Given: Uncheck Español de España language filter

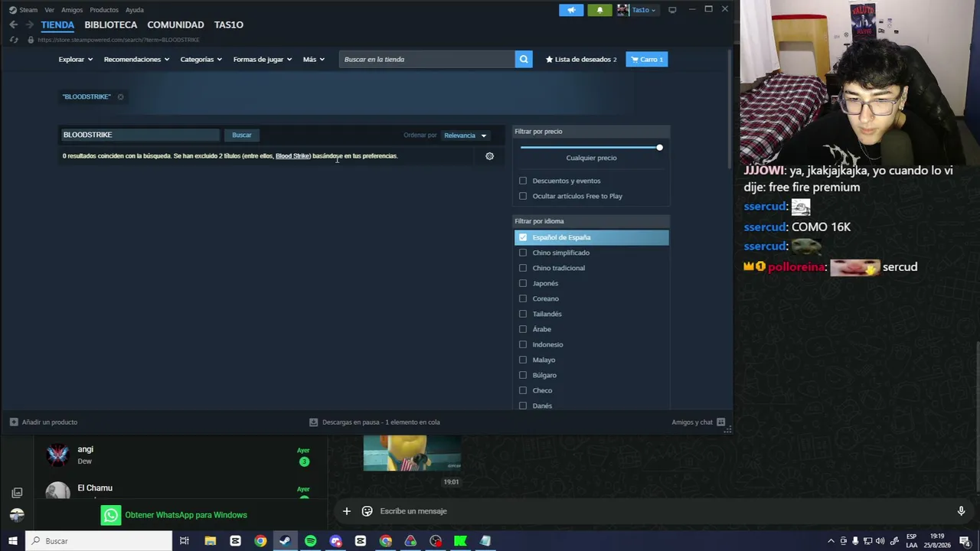Looking at the screenshot, I should point(523,237).
